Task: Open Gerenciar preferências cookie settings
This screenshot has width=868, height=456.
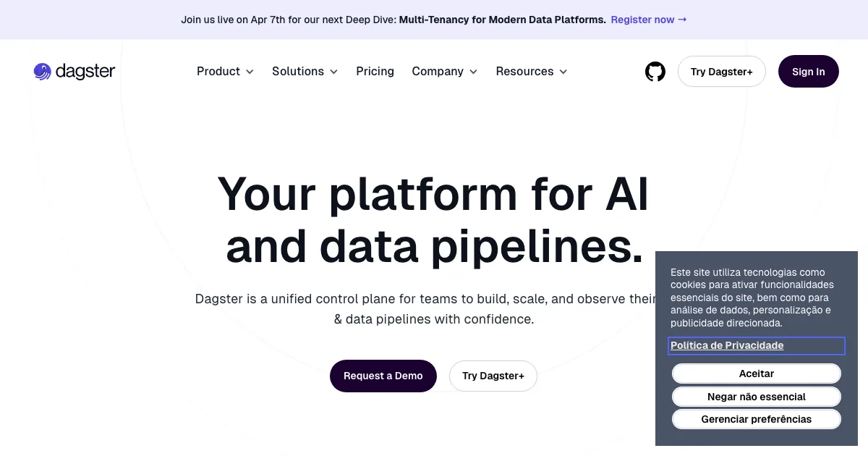Action: [x=757, y=419]
